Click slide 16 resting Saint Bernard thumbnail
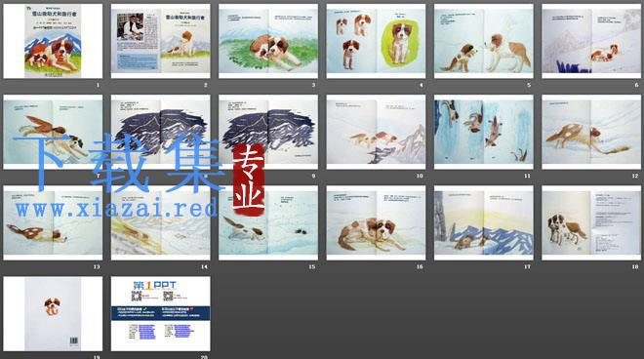The width and height of the screenshot is (644, 359). [376, 223]
